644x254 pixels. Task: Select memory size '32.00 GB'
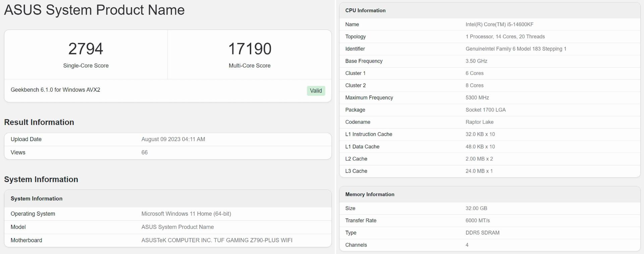(x=476, y=208)
